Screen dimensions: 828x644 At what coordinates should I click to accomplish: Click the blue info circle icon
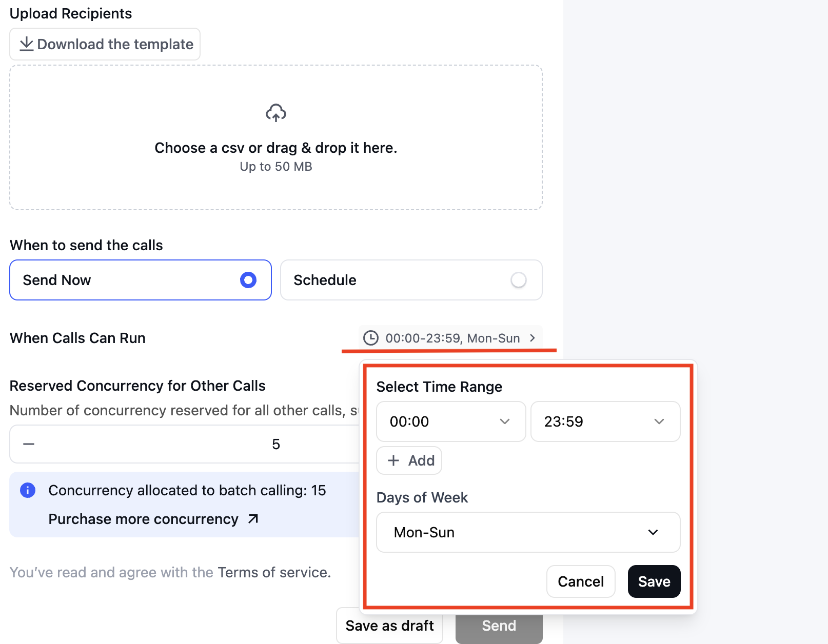(x=28, y=490)
